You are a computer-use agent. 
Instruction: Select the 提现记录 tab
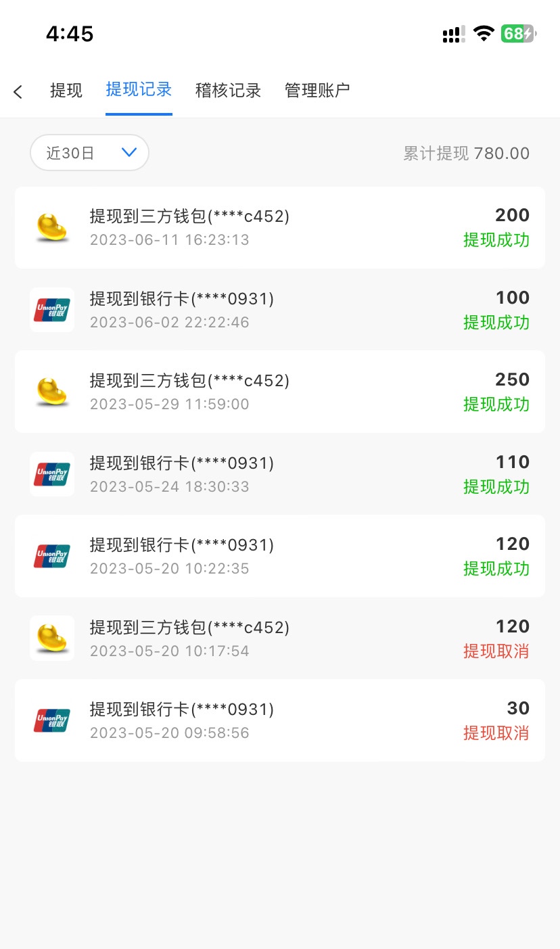[139, 90]
